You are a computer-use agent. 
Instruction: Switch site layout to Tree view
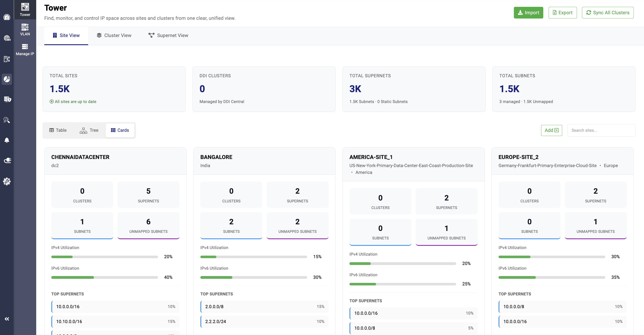pos(89,130)
